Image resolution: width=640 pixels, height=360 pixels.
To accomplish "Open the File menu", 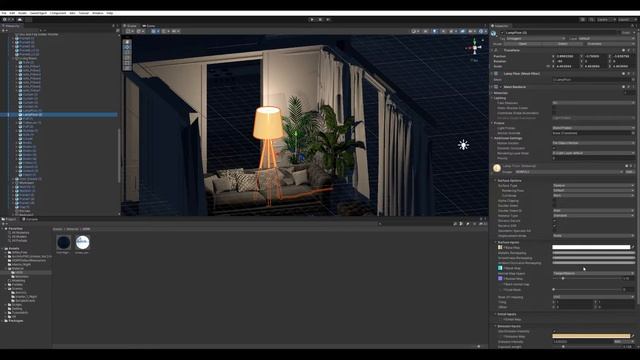I will tap(4, 13).
